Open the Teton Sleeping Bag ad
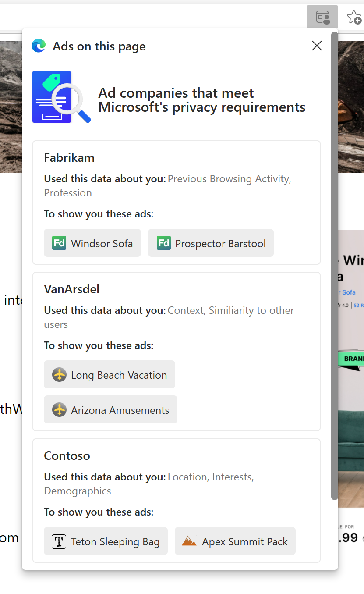The height and width of the screenshot is (594, 364). point(106,541)
